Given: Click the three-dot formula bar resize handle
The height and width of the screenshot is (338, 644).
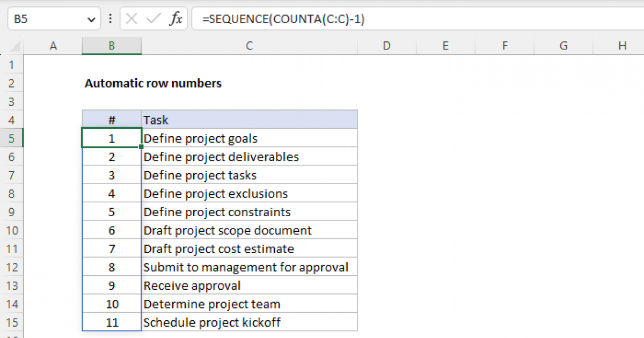Looking at the screenshot, I should pyautogui.click(x=111, y=19).
